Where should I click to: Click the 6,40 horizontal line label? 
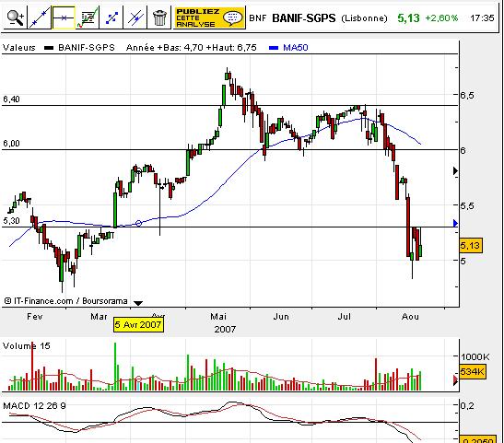point(11,99)
